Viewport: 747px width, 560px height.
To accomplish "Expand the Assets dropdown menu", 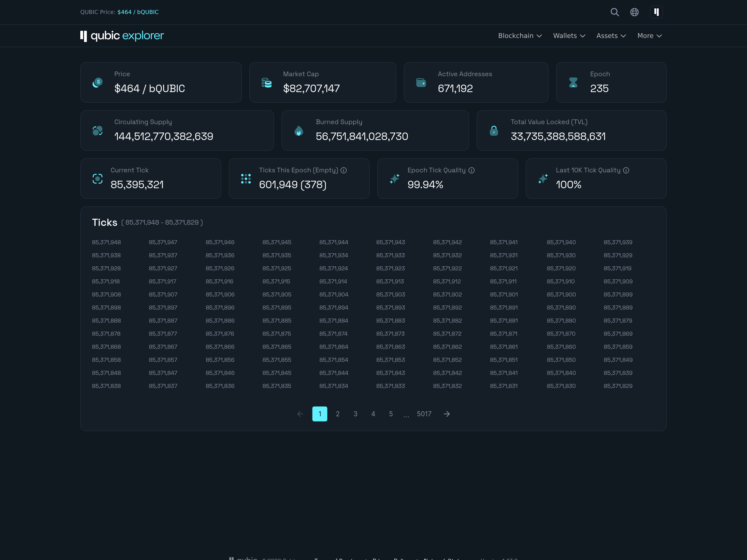I will (x=611, y=36).
